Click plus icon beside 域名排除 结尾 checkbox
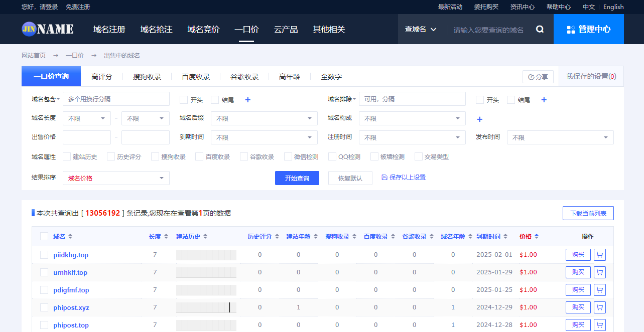The width and height of the screenshot is (644, 332). tap(544, 100)
